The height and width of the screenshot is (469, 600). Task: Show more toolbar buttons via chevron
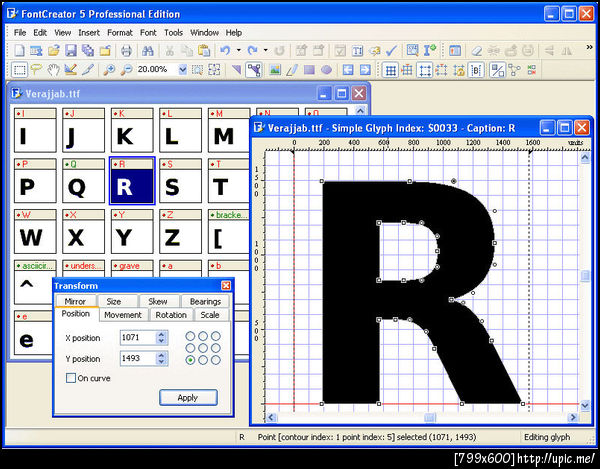click(589, 47)
